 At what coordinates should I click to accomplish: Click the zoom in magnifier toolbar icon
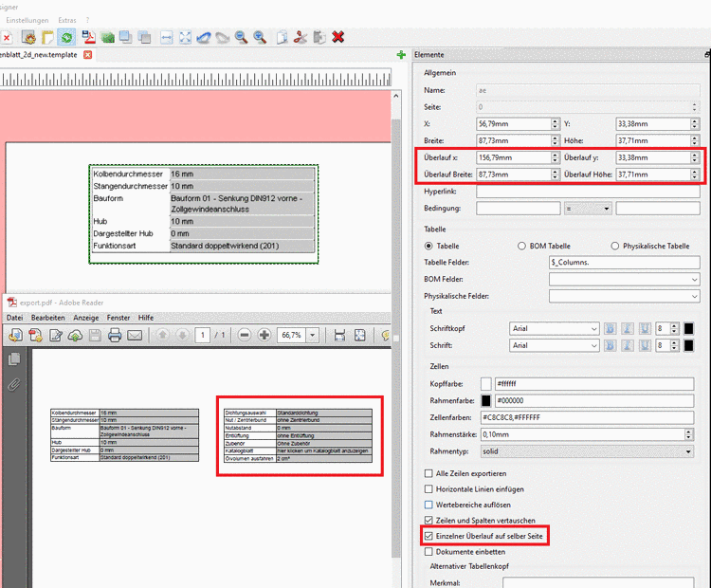pos(260,37)
